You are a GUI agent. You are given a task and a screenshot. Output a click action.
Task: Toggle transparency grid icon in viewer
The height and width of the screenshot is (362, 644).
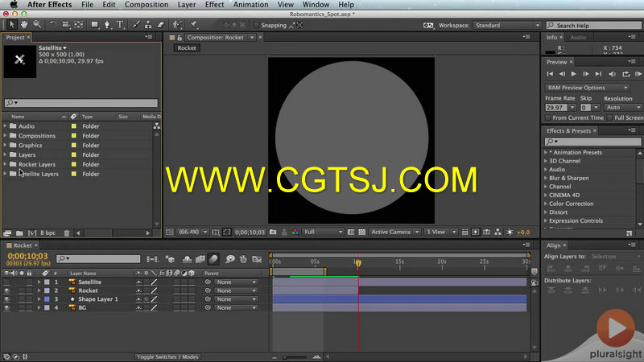tap(361, 232)
